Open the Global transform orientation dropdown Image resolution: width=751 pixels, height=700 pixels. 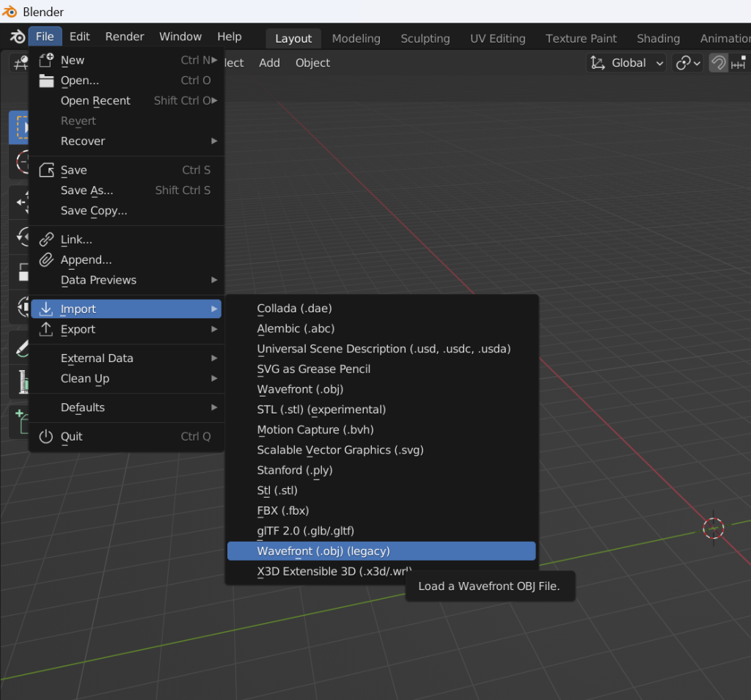click(x=627, y=63)
